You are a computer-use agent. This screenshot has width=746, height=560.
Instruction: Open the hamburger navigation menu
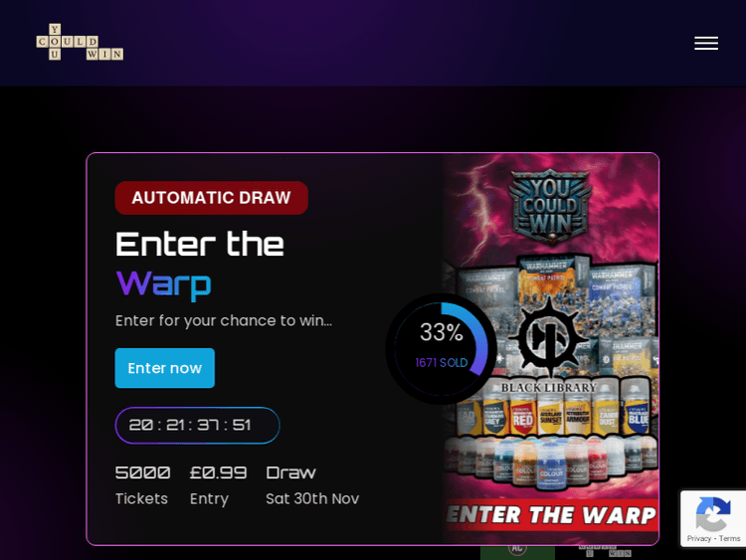coord(706,44)
